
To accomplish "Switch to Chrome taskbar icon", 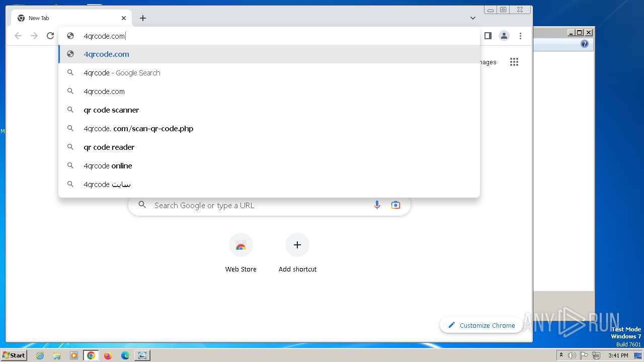I will click(x=91, y=355).
